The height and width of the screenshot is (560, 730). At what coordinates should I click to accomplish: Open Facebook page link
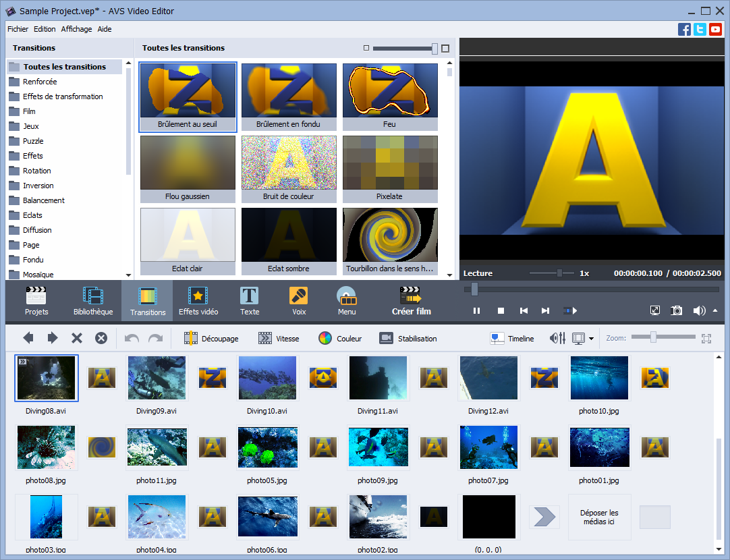(x=684, y=29)
